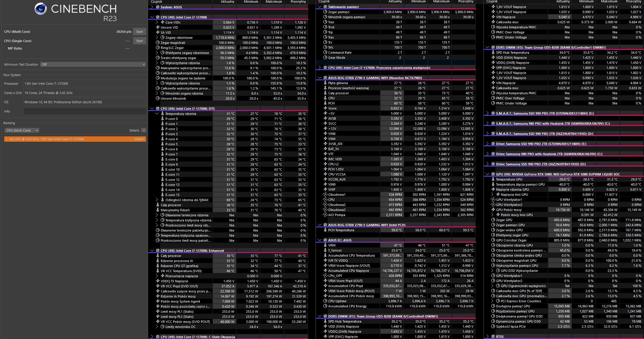Click clock icon next to Zegar GPU
Viewport: 644px width, 339px height.
493,220
